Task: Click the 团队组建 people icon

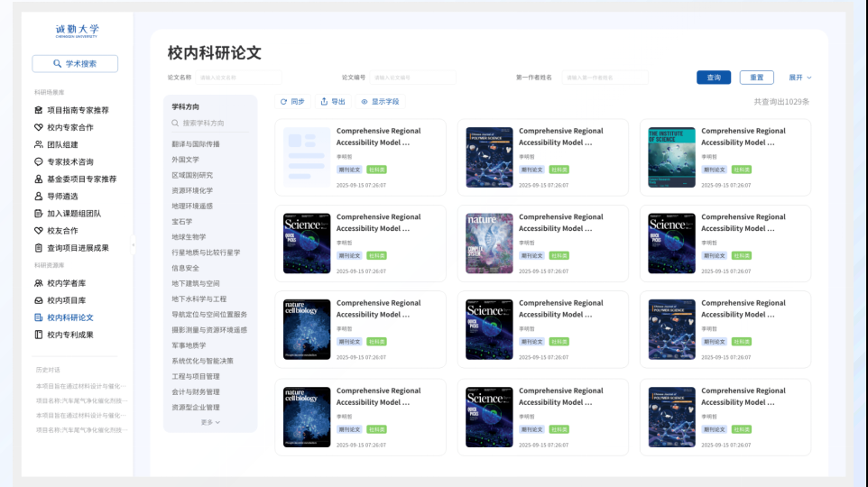Action: [38, 144]
